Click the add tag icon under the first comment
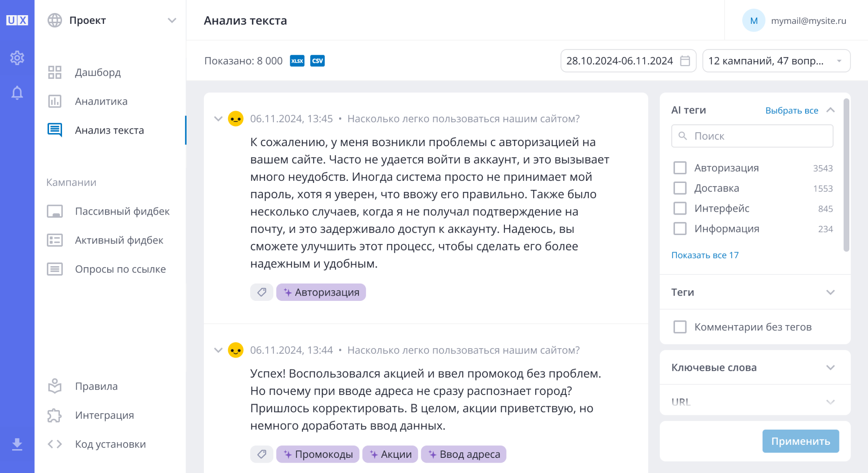The image size is (868, 473). point(262,292)
